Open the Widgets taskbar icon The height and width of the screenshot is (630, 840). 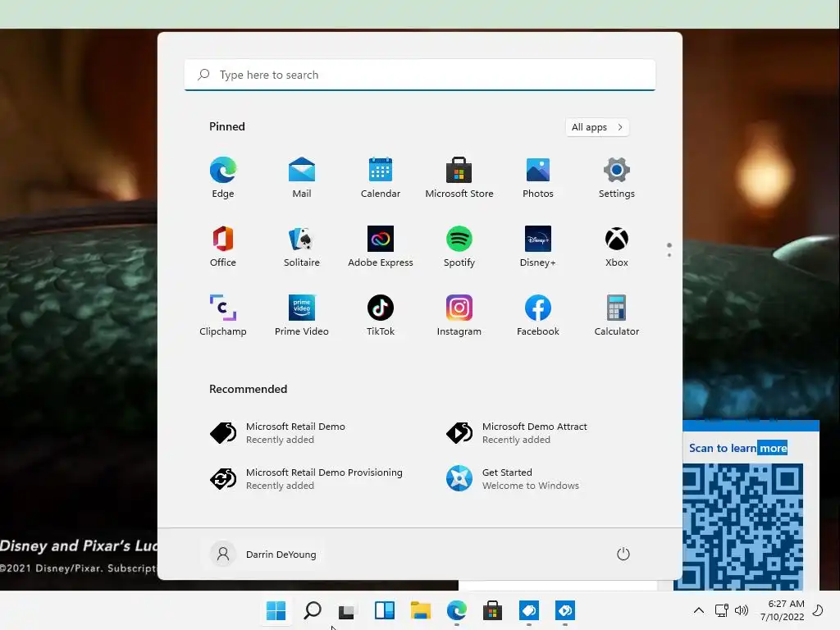coord(385,610)
